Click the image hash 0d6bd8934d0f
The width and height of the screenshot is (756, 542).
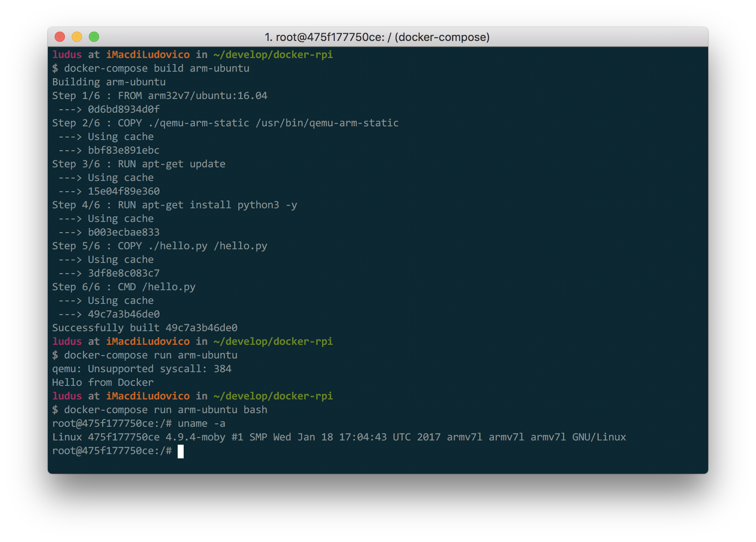(123, 109)
